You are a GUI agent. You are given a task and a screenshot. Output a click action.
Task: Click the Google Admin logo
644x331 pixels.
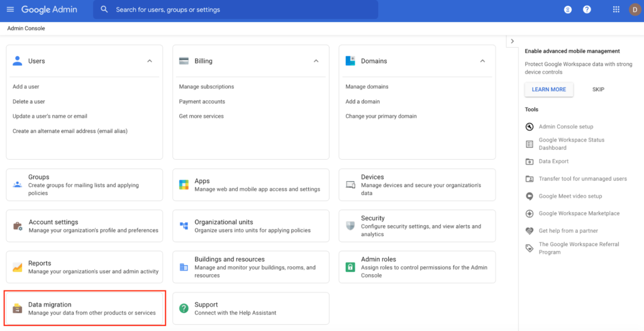click(49, 9)
